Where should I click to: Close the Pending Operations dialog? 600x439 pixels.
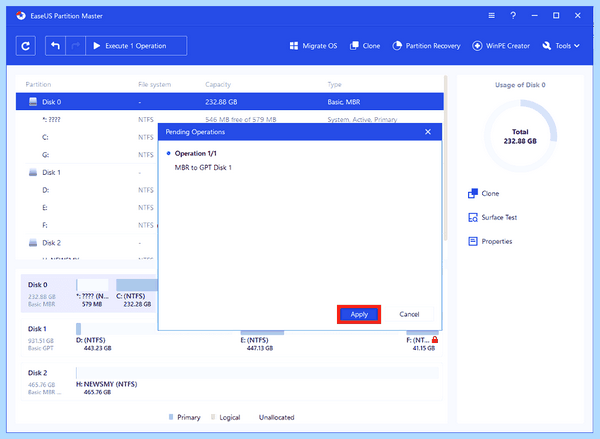(x=428, y=132)
